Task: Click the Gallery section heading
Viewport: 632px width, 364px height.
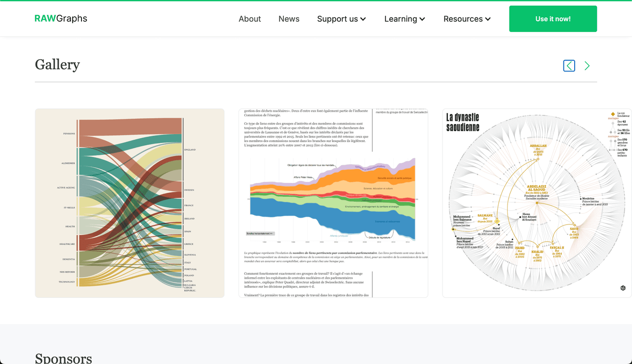Action: coord(57,65)
